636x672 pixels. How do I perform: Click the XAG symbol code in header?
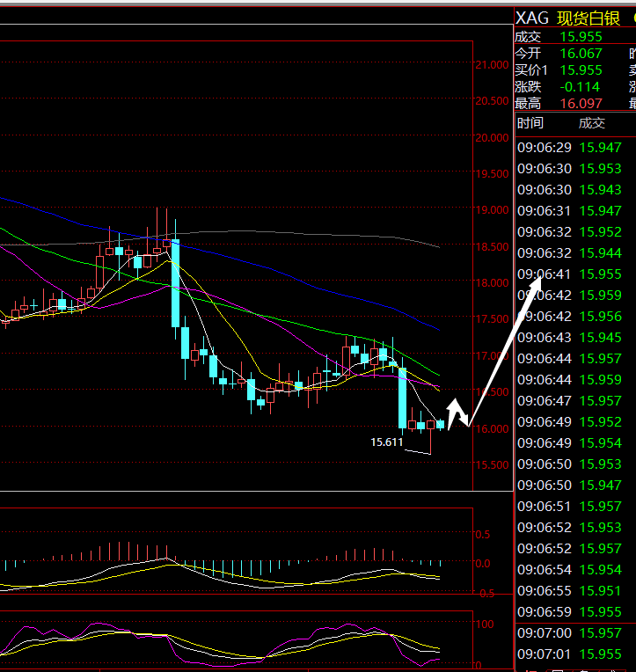click(531, 18)
